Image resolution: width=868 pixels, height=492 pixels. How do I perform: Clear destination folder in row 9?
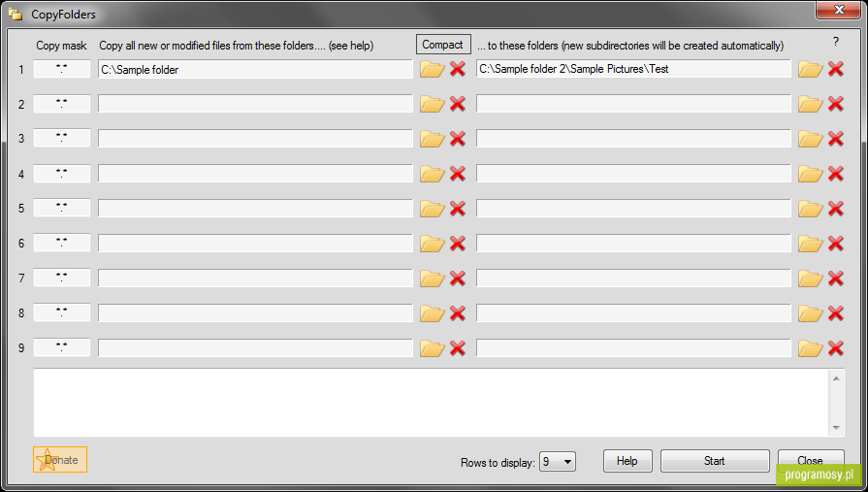[x=835, y=348]
